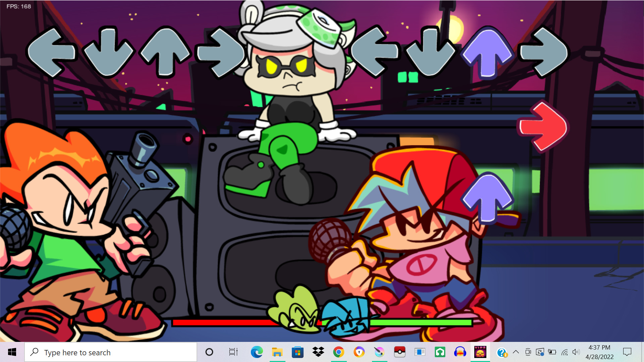644x362 pixels.
Task: Switch windows using Task View
Action: (233, 352)
